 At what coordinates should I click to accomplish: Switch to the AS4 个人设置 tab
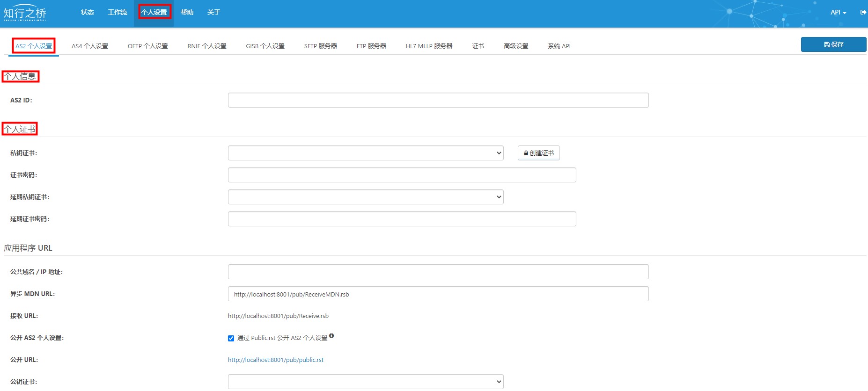tap(90, 46)
